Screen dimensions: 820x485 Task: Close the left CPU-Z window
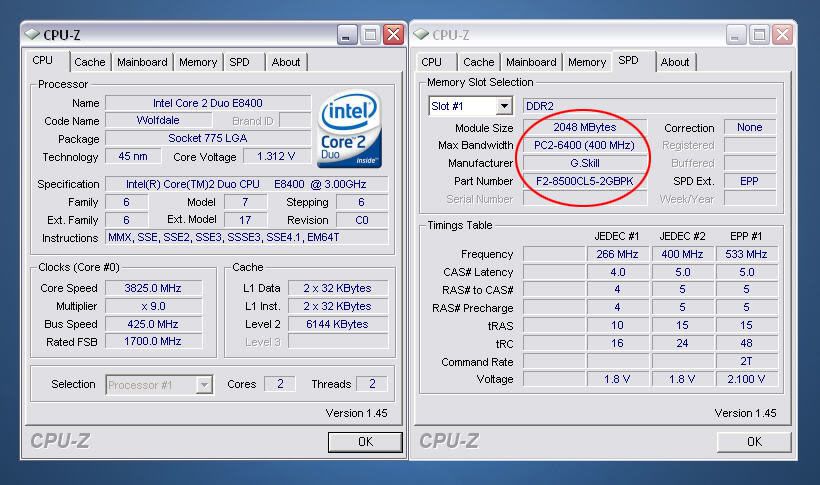click(394, 35)
